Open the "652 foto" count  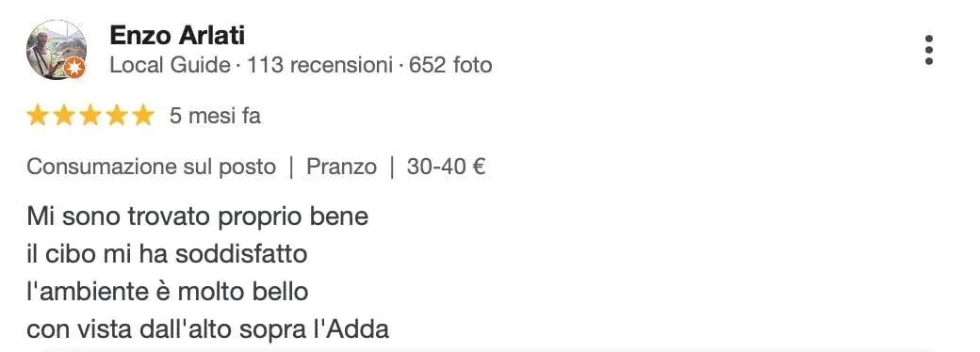coord(450,65)
